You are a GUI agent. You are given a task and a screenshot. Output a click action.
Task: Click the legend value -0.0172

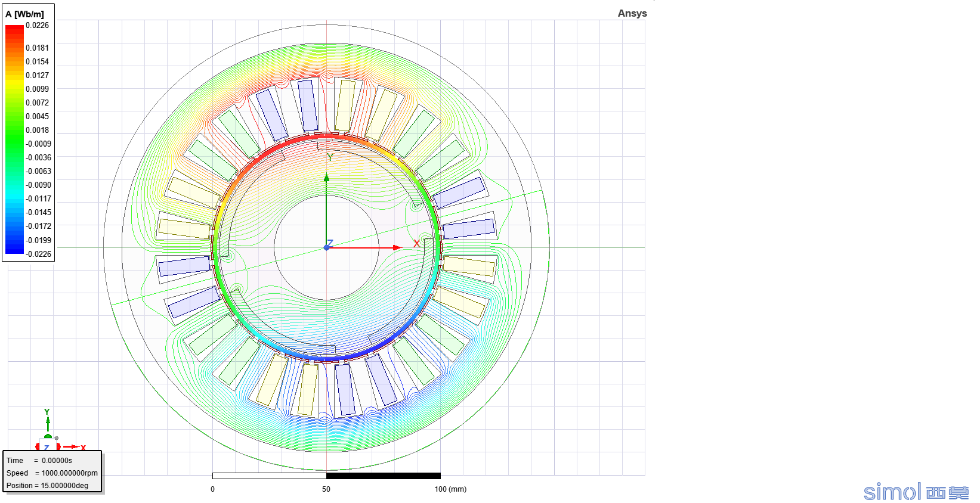point(38,226)
